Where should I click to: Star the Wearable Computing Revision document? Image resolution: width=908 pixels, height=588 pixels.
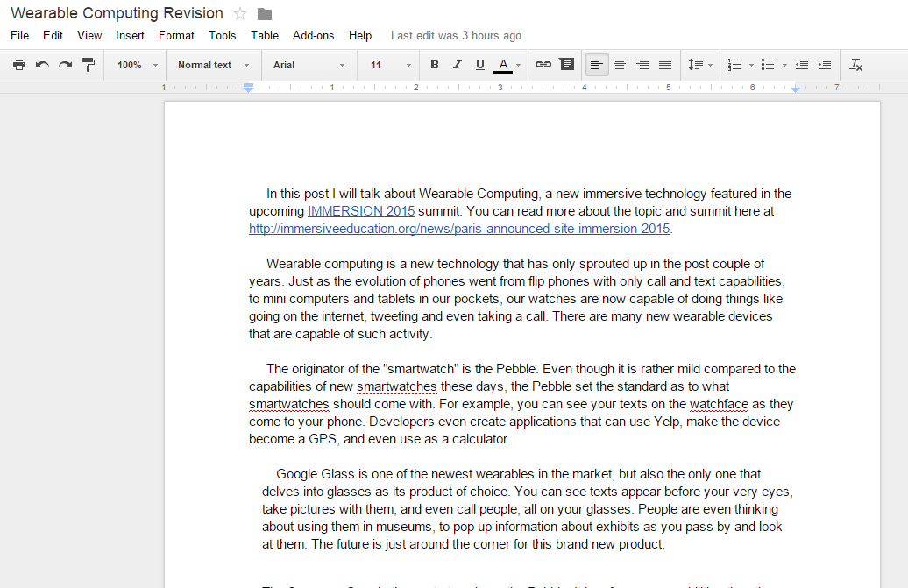point(240,14)
